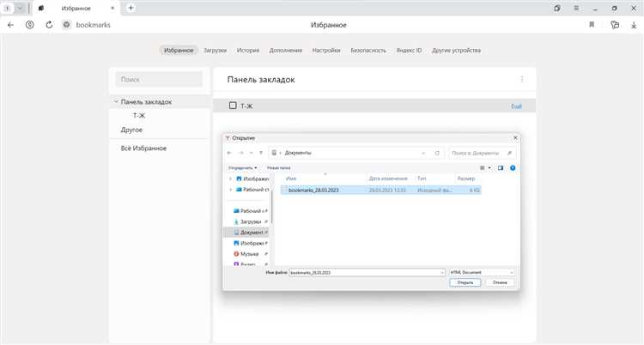Viewport: 644px width, 345px height.
Task: Click the Имя файла text field
Action: pos(365,272)
